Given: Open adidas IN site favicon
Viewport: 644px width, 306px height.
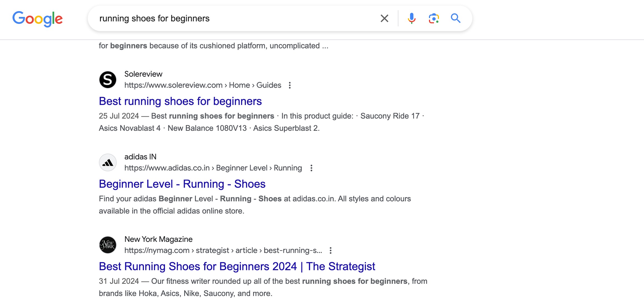Looking at the screenshot, I should coord(108,162).
